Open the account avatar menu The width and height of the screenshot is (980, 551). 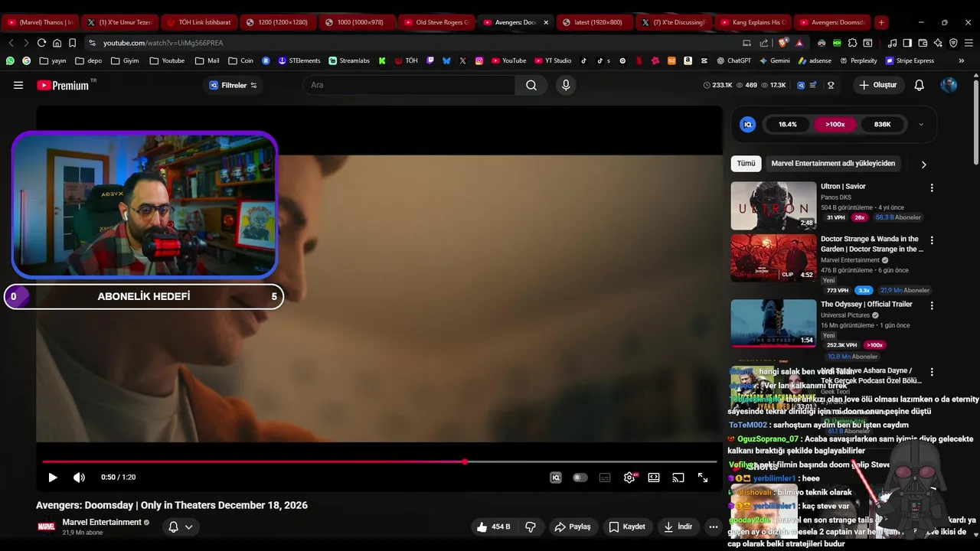[x=949, y=85]
